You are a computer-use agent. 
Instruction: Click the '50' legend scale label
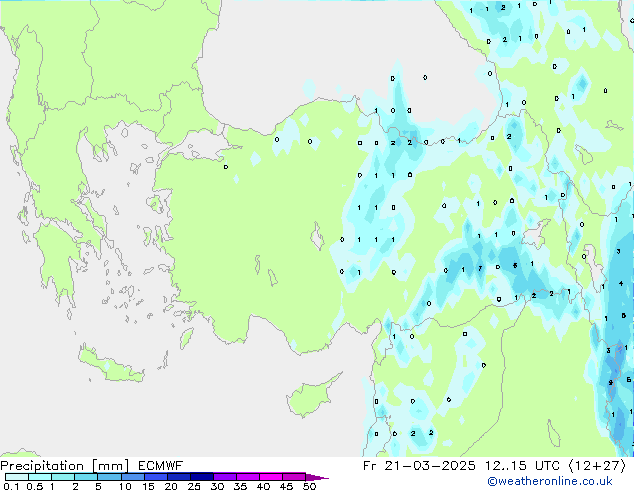click(309, 486)
